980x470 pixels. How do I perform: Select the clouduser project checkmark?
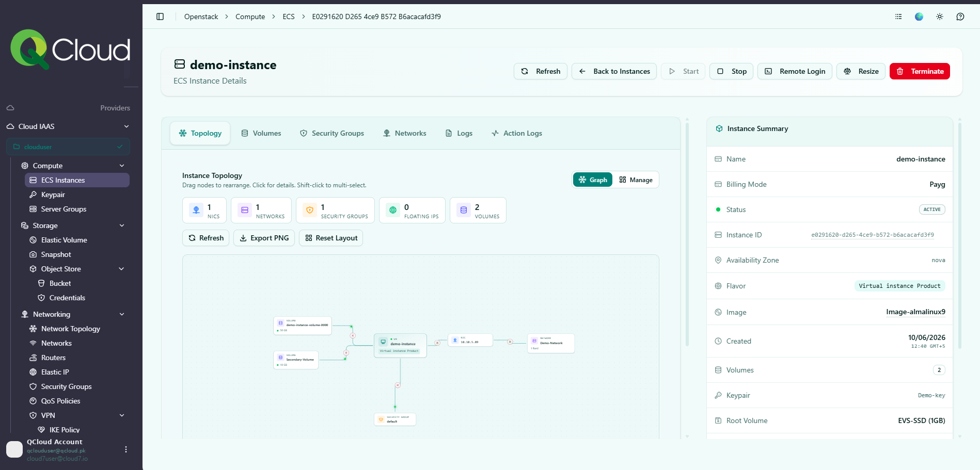point(120,147)
